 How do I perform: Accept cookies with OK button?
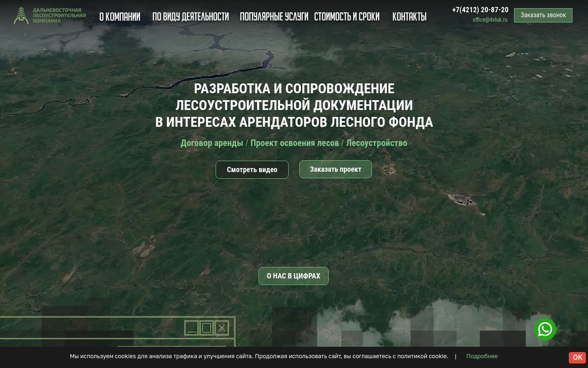pyautogui.click(x=577, y=357)
